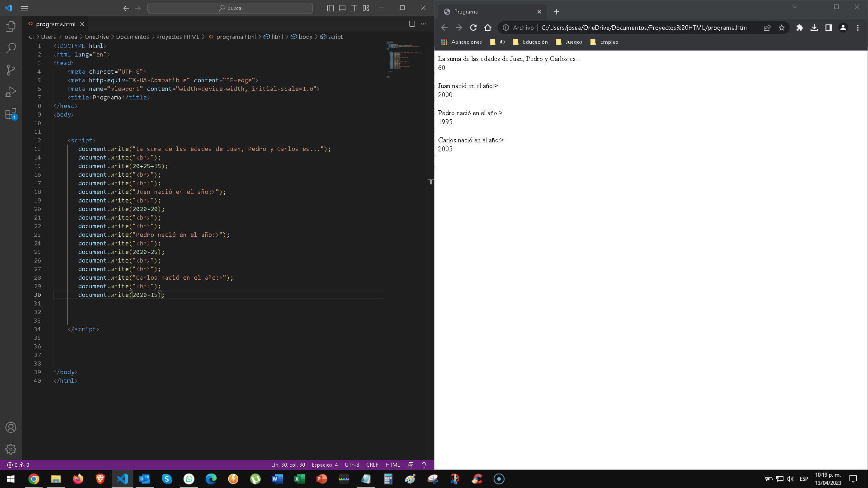Viewport: 868px width, 488px height.
Task: Open Aplicaciones bookmarks shortcut
Action: [x=462, y=42]
